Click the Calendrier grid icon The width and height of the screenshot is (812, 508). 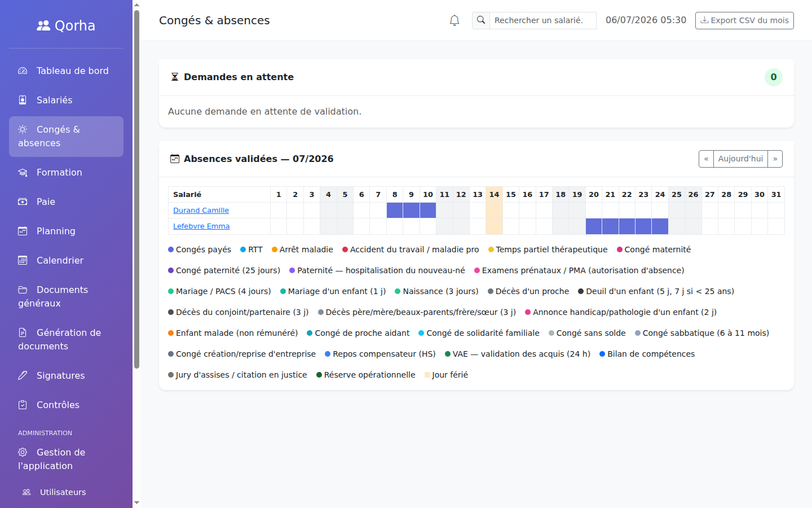click(23, 260)
